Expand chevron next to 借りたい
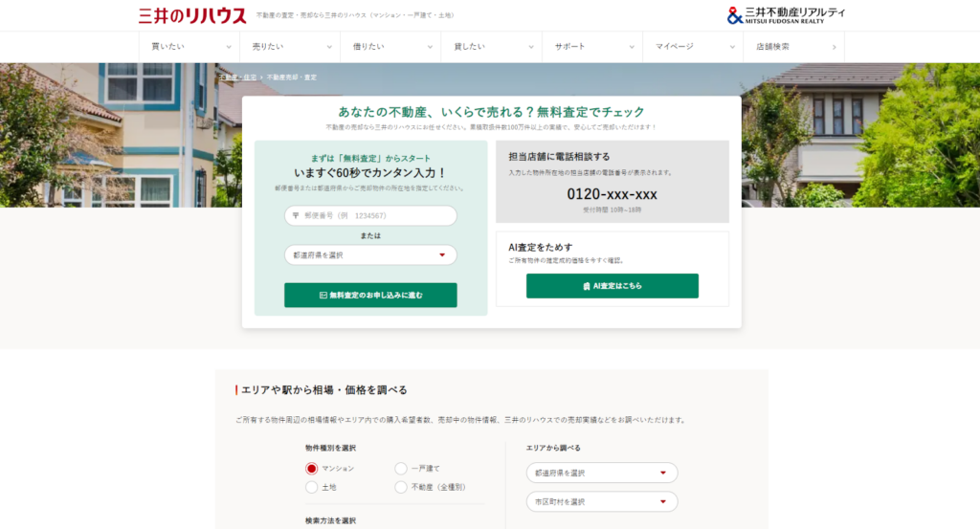Screen dimensions: 980x529 click(x=430, y=48)
